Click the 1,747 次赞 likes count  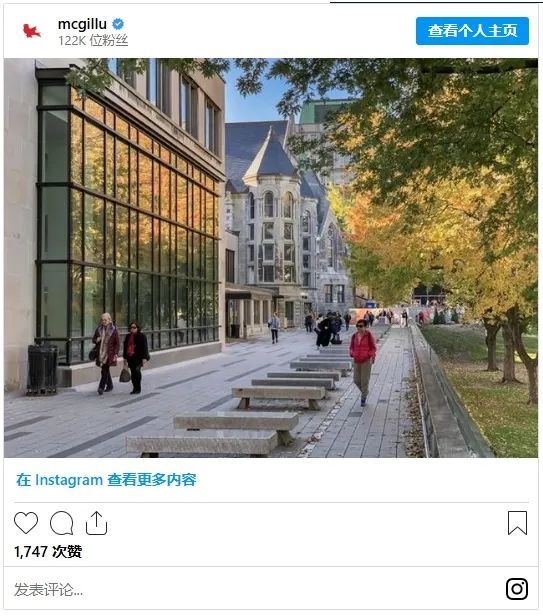(48, 552)
